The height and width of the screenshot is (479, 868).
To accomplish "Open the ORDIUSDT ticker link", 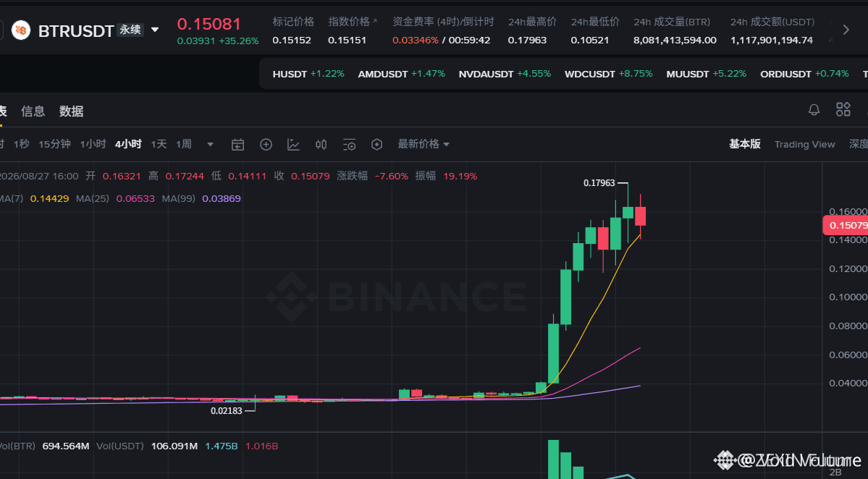I will (804, 74).
